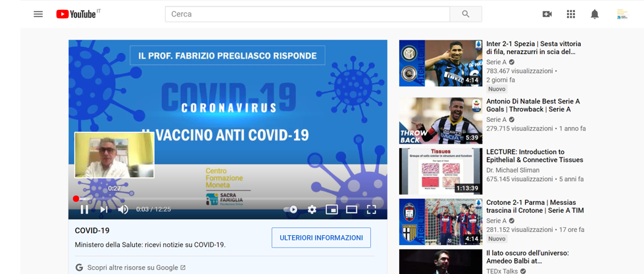Click 675.145 visualizzazioni • 5 anni fa
Viewport: 644px width, 274px height.
pos(535,179)
